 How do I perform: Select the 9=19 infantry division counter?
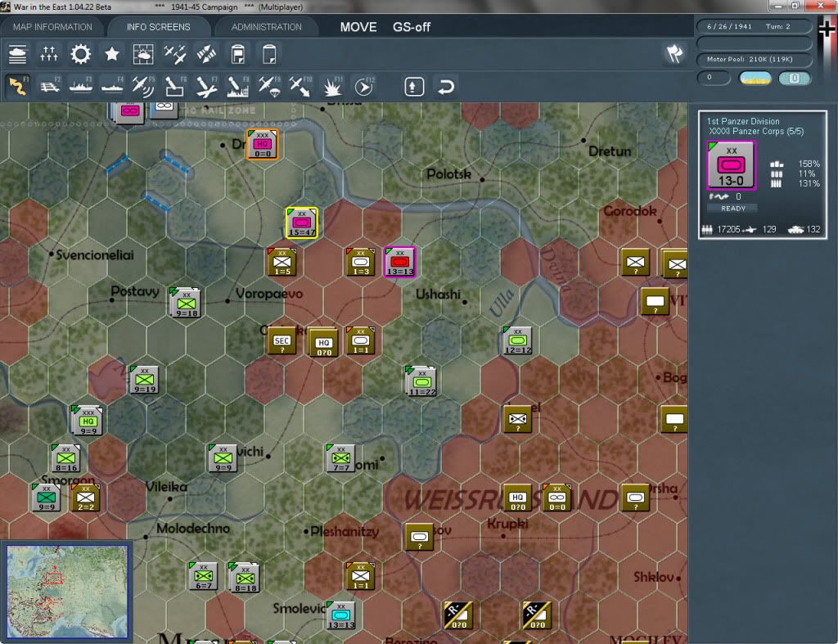point(144,380)
